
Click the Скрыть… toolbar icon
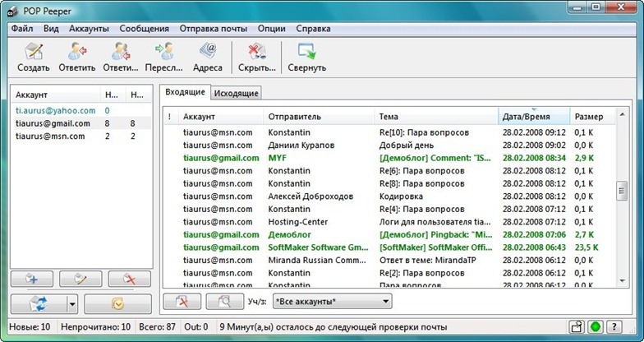[x=257, y=52]
